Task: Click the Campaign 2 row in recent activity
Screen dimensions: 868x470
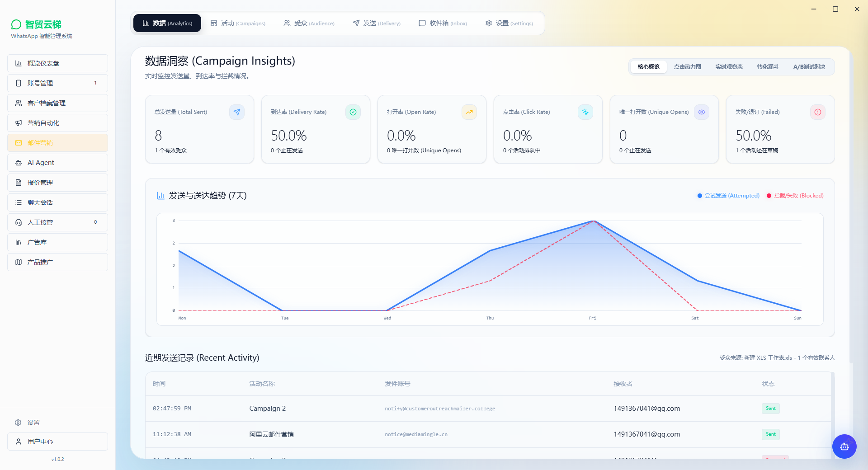Action: [x=488, y=409]
